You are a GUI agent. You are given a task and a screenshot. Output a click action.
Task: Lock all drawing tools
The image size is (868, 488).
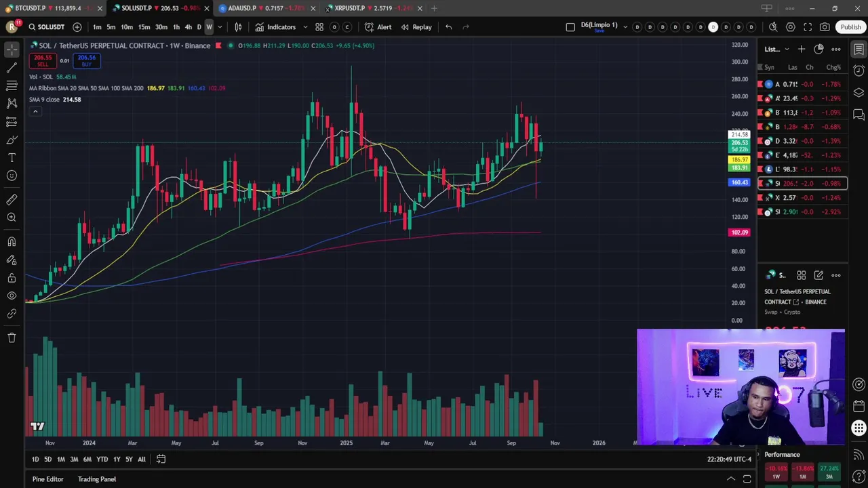[x=12, y=278]
